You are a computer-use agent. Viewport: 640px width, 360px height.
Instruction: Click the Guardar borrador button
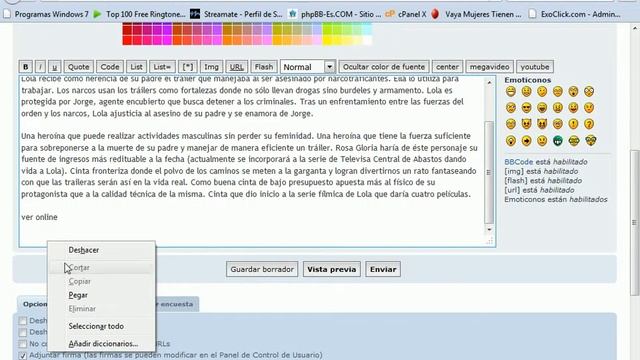262,269
